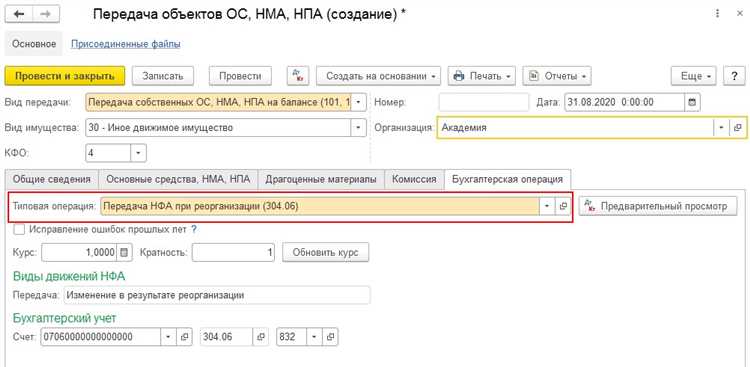Open the Присоединенные файлы link
Screen dimensions: 750x367
(x=126, y=44)
